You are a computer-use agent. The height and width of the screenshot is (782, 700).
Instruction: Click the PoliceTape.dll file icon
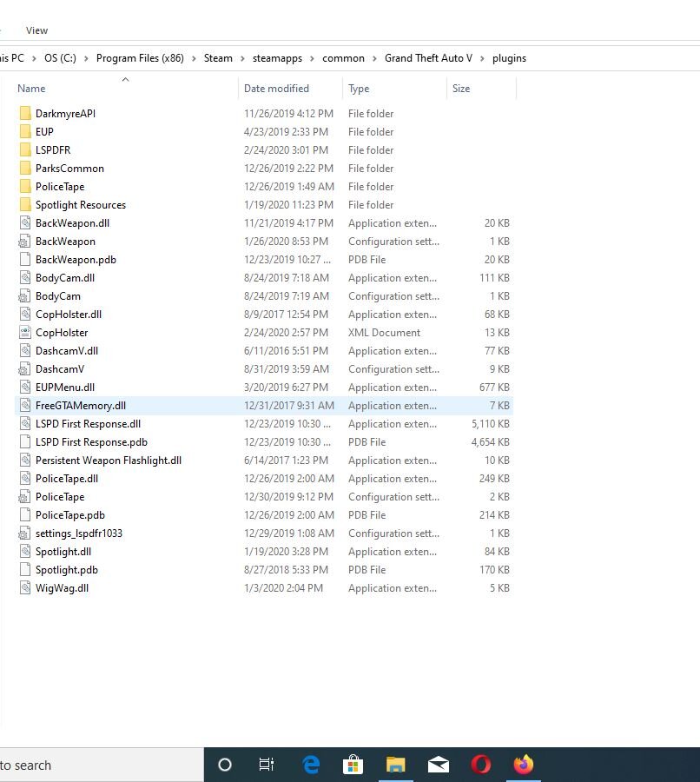(25, 479)
